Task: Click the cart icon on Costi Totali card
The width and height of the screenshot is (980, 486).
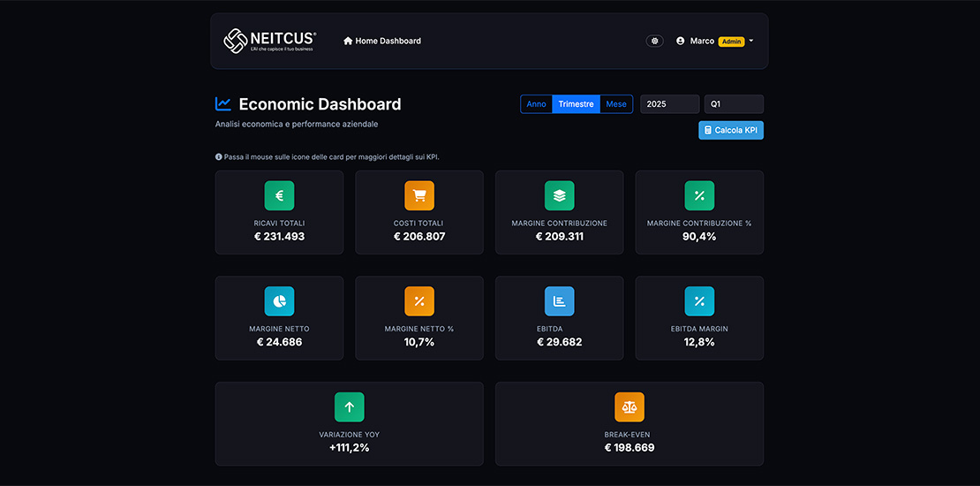Action: 419,196
